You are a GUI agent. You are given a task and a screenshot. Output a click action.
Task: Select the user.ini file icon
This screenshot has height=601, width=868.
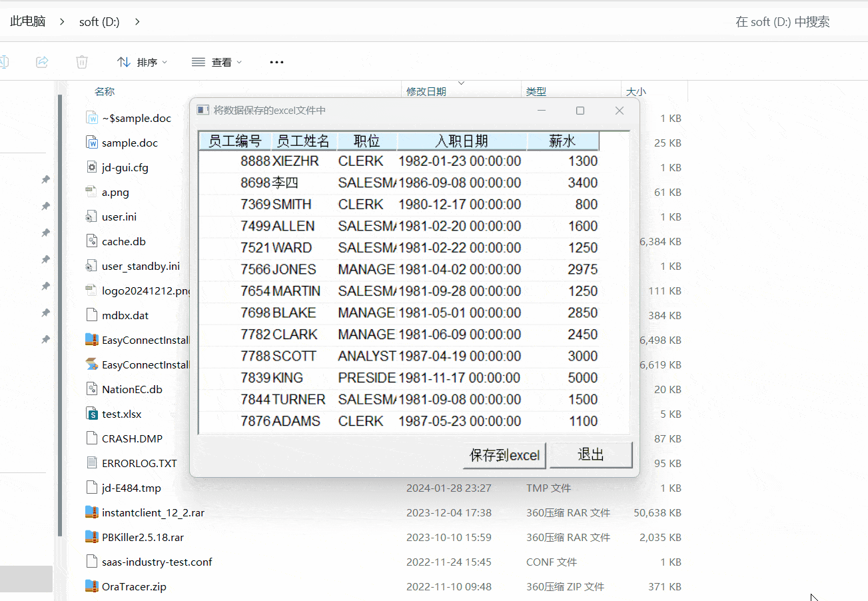[92, 217]
